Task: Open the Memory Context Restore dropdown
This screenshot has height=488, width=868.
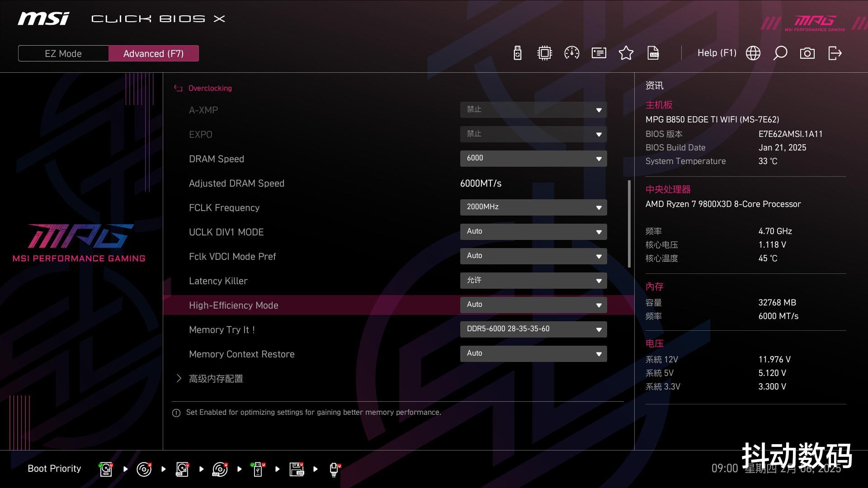Action: pos(533,354)
